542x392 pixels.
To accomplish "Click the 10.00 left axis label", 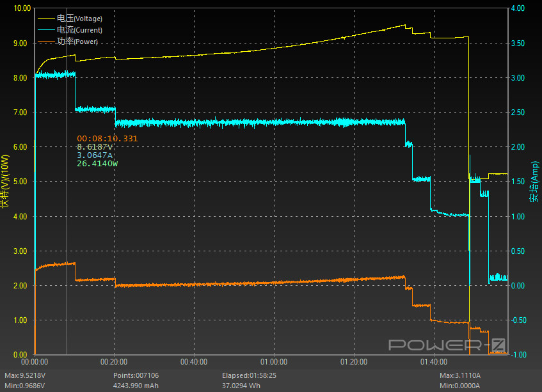I will click(22, 8).
